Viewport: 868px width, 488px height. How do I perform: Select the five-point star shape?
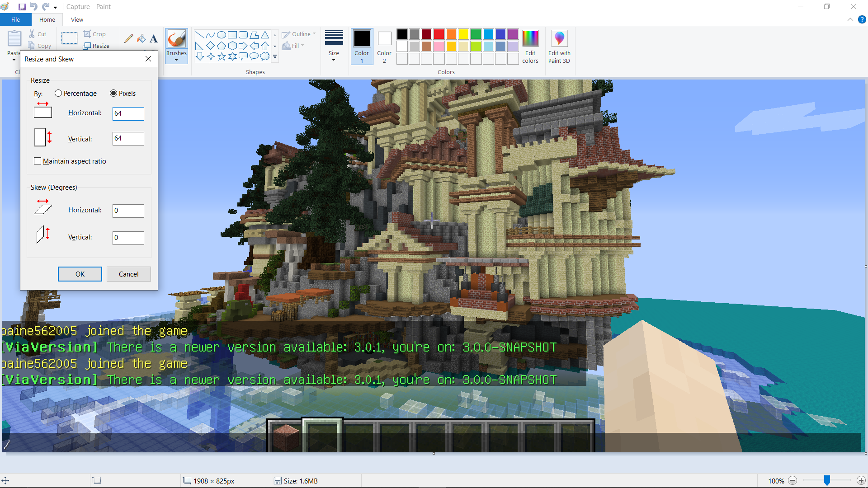pyautogui.click(x=222, y=56)
